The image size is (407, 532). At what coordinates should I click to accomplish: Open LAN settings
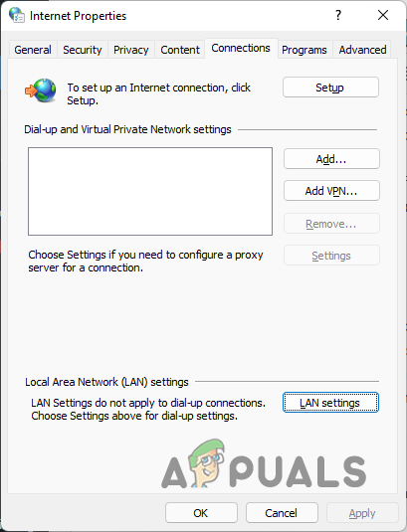[x=330, y=403]
